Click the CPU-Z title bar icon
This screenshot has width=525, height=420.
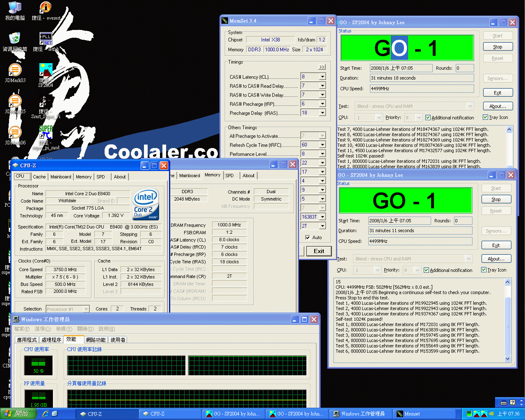point(16,165)
